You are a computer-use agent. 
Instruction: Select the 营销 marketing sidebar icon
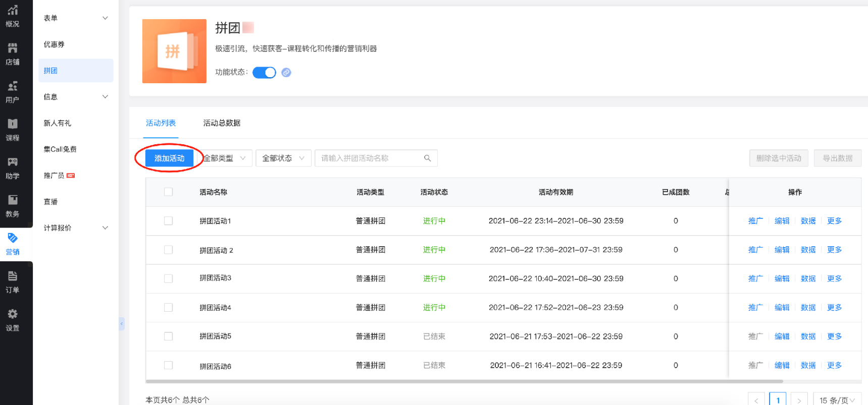pos(13,244)
